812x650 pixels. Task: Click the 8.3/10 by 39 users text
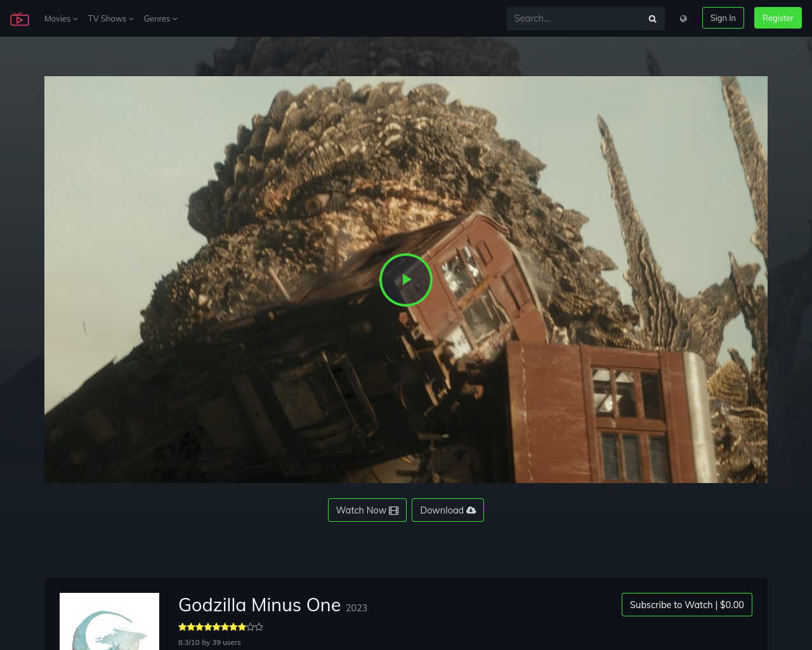(209, 642)
